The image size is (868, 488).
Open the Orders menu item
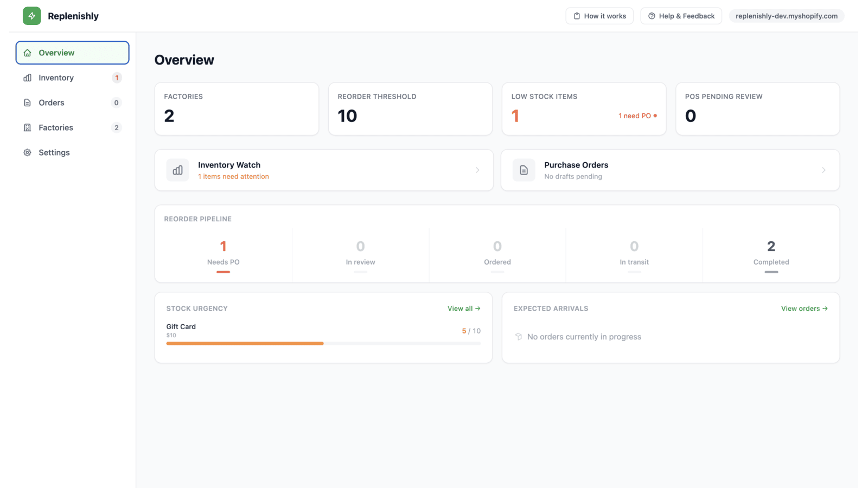(x=72, y=102)
